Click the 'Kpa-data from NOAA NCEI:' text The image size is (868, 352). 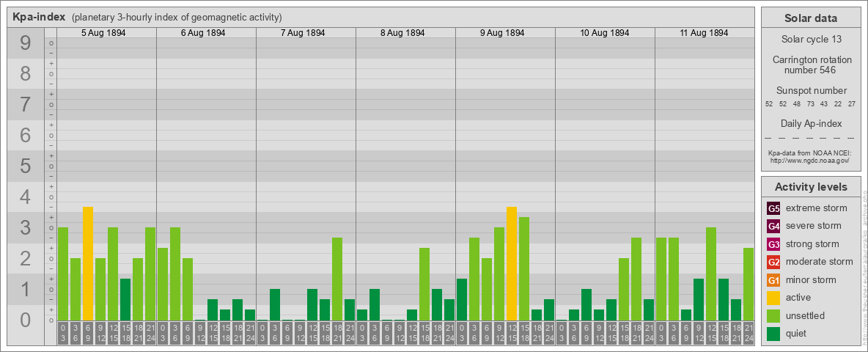click(810, 153)
